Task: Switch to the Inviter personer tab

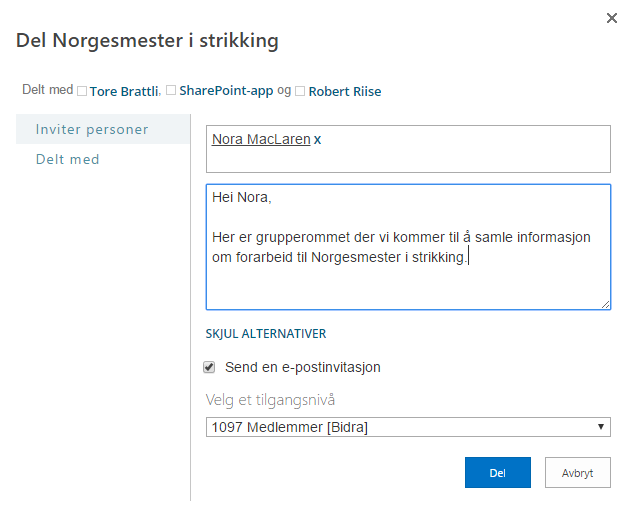Action: 92,129
